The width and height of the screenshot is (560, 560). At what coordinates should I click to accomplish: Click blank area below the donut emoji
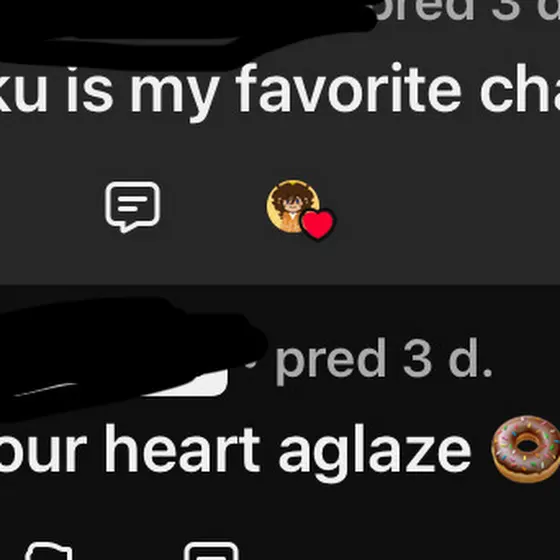[525, 518]
